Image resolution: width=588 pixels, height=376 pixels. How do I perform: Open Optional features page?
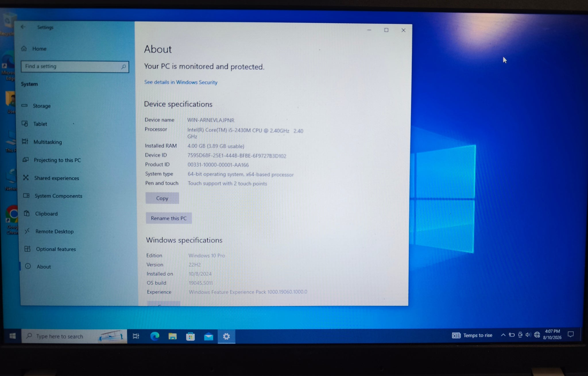click(x=51, y=249)
